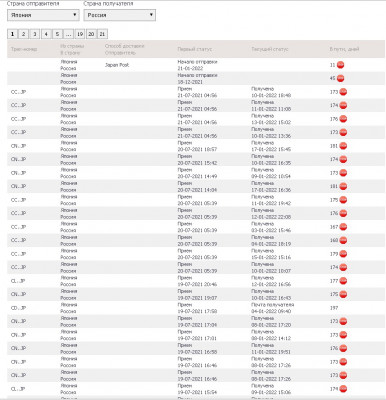This screenshot has height=400, width=386.
Task: Click the Japan Post delivery method cell
Action: 117,65
